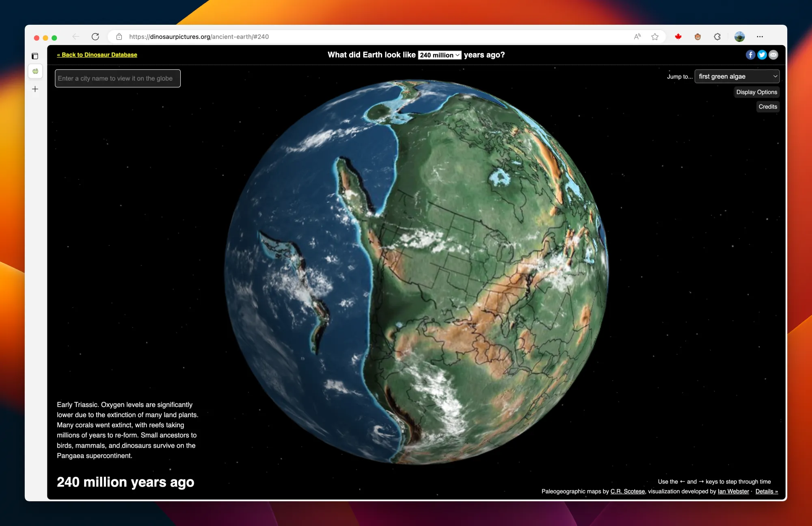The height and width of the screenshot is (526, 812).
Task: Click the browser reload icon
Action: pyautogui.click(x=95, y=37)
